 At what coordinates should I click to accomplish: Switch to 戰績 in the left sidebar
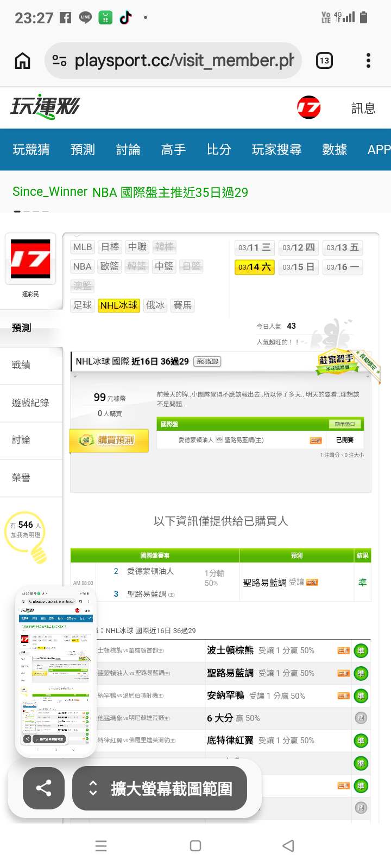21,365
